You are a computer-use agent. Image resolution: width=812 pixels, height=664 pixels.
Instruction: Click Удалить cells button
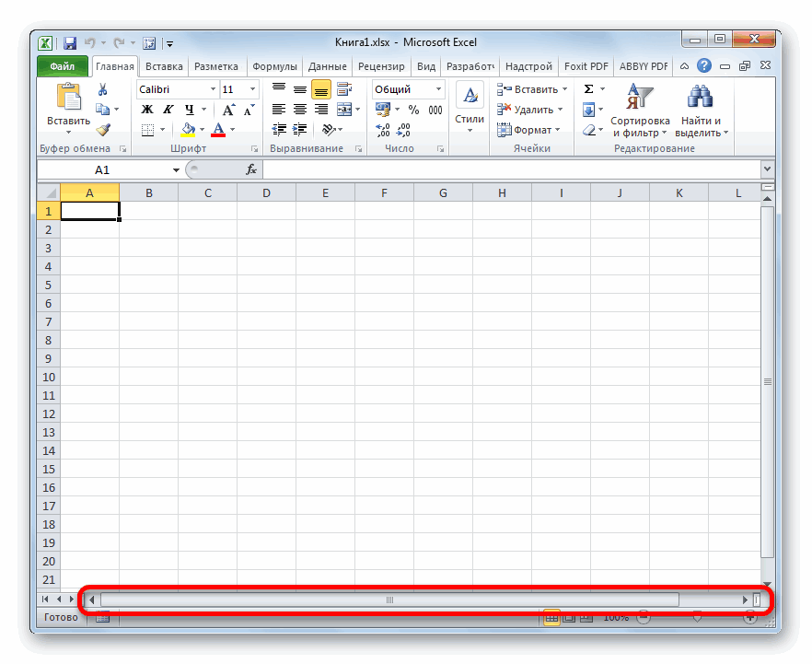point(529,110)
